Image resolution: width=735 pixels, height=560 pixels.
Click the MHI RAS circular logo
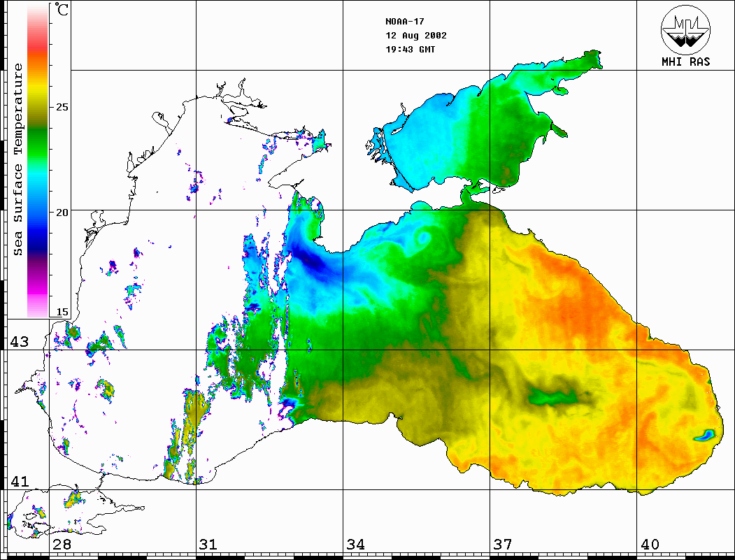(685, 29)
